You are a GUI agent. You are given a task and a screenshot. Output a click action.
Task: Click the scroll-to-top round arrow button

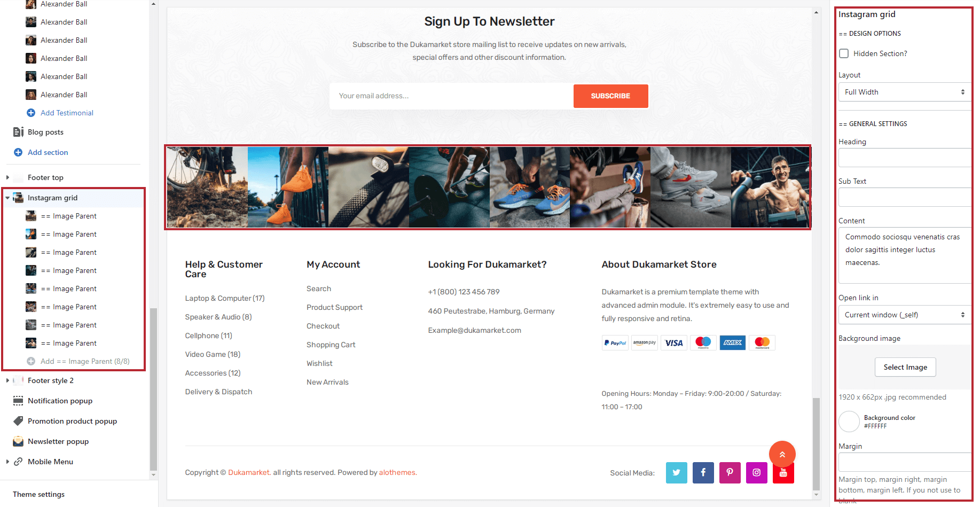coord(782,454)
